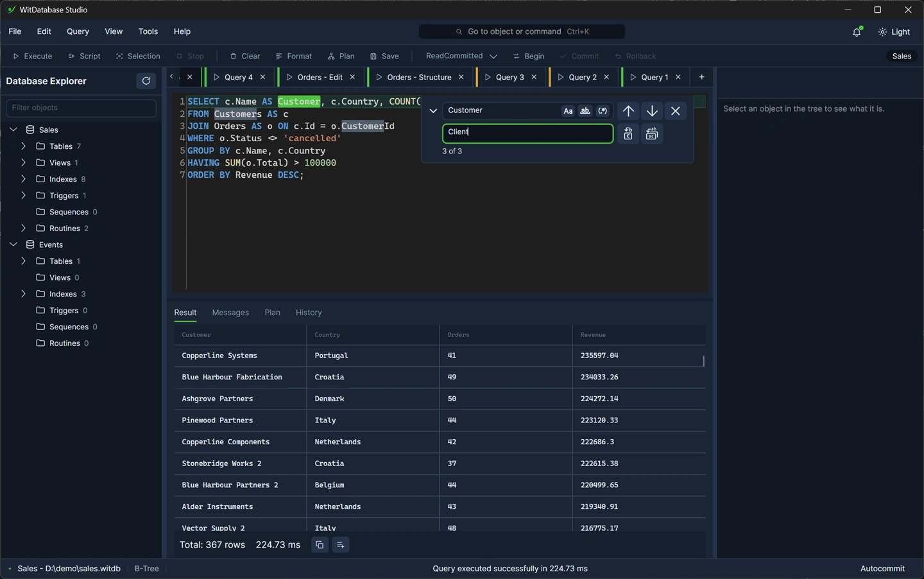Select Sequences under Sales
924x579 pixels.
(x=69, y=212)
